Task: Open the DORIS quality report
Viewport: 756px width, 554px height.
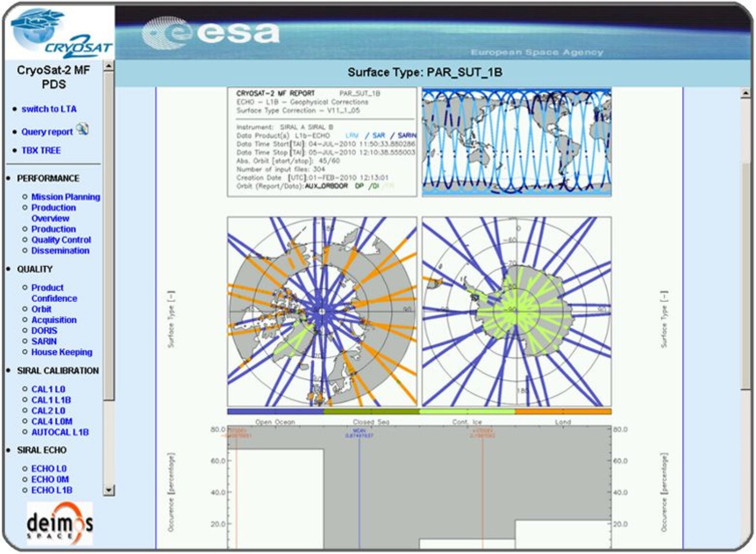Action: [x=44, y=331]
